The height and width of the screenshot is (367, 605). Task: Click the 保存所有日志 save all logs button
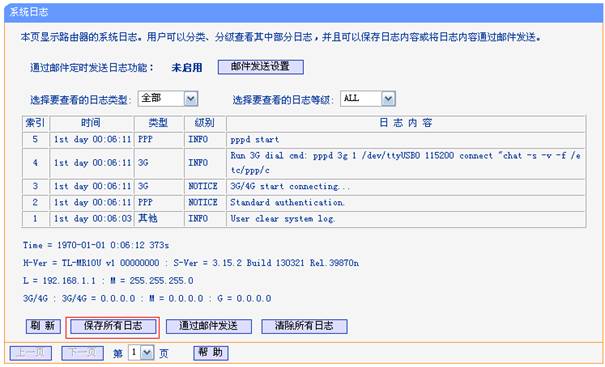[113, 326]
